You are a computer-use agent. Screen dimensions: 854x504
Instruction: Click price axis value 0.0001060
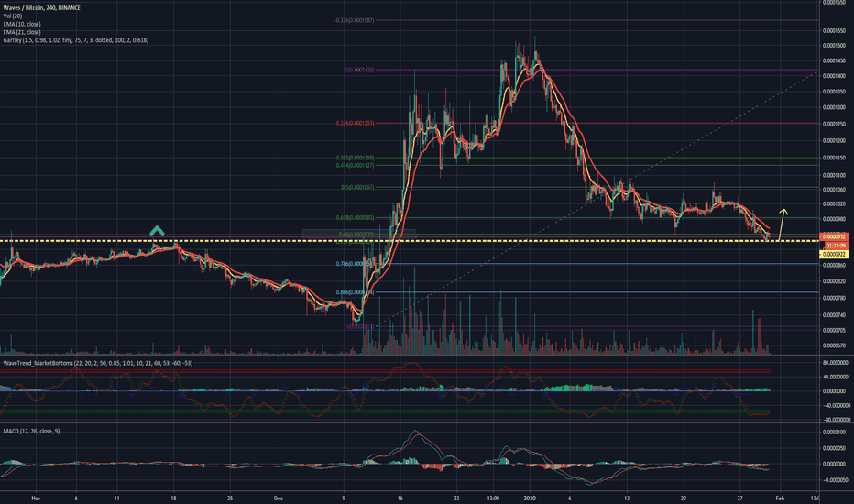point(834,190)
